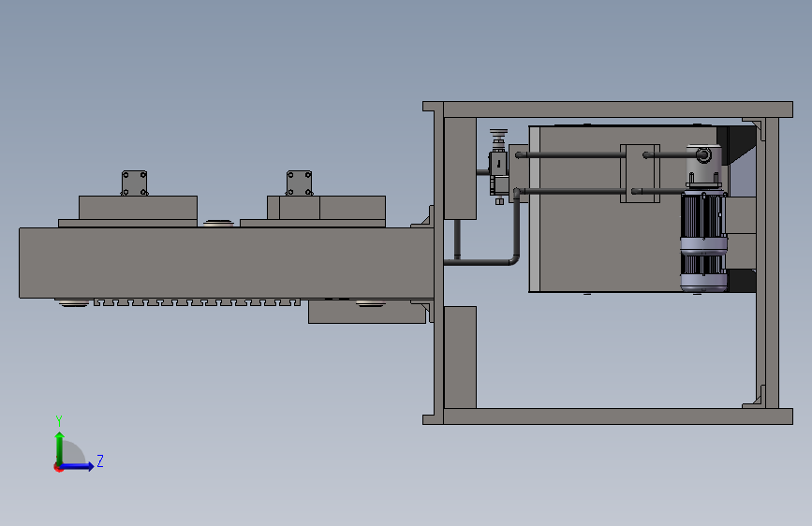Select the small block beneath the beam's right end
Viewport: 812px width, 526px height.
coord(366,313)
